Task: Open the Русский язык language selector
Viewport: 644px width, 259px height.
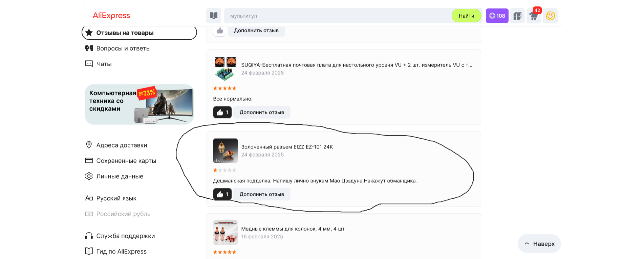Action: (111, 198)
